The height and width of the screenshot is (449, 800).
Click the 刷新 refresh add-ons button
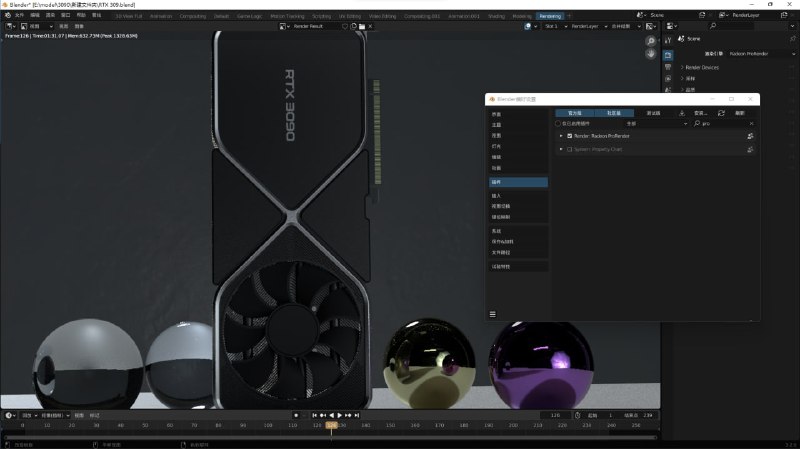739,113
